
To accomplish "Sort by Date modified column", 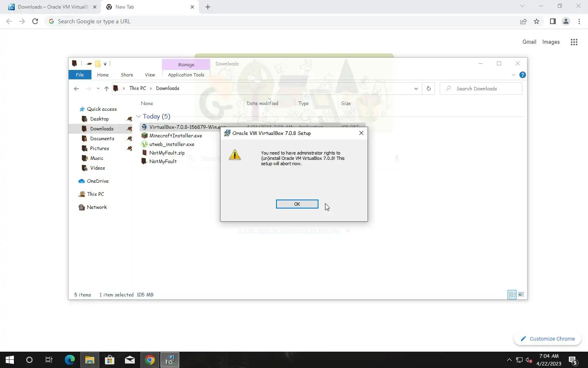I will (262, 103).
